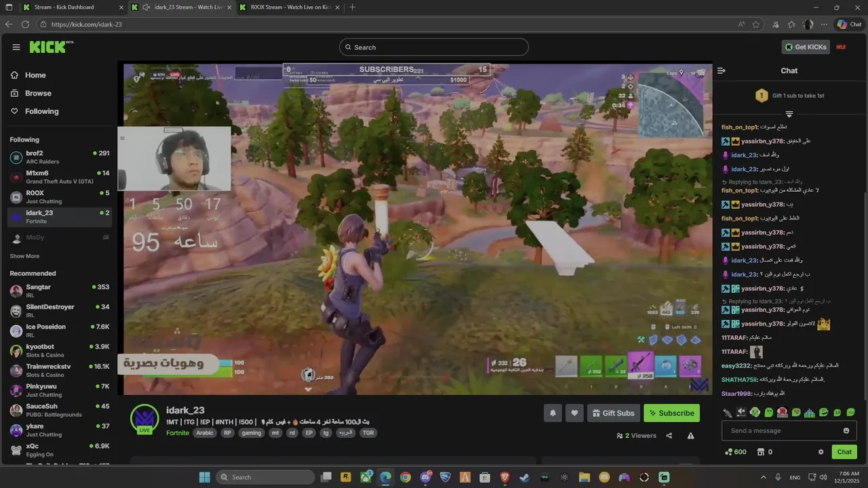Open brof2 channel in Following list
This screenshot has width=868, height=488.
pos(60,157)
